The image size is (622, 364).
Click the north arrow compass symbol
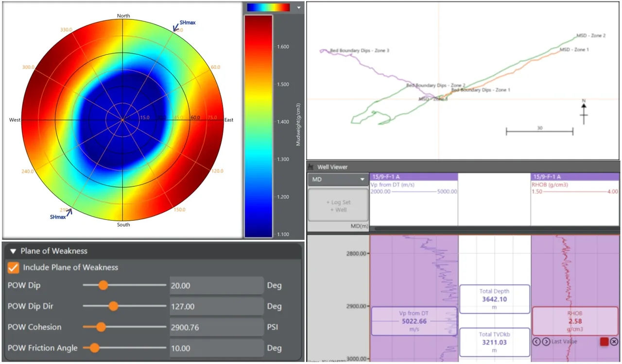(584, 111)
